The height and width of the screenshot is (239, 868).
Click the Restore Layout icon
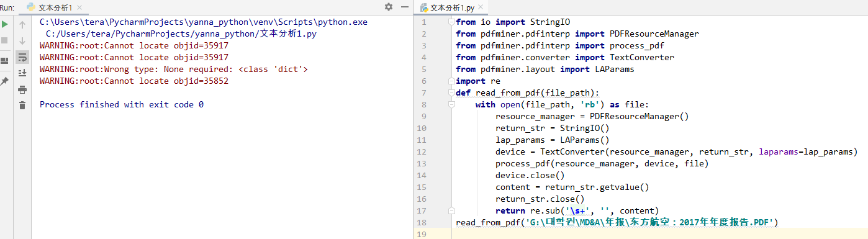5,61
